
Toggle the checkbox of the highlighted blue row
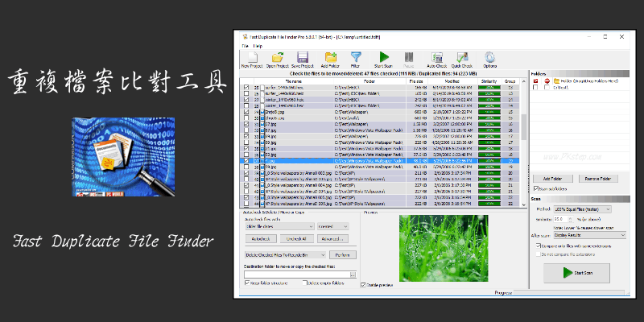pos(246,161)
